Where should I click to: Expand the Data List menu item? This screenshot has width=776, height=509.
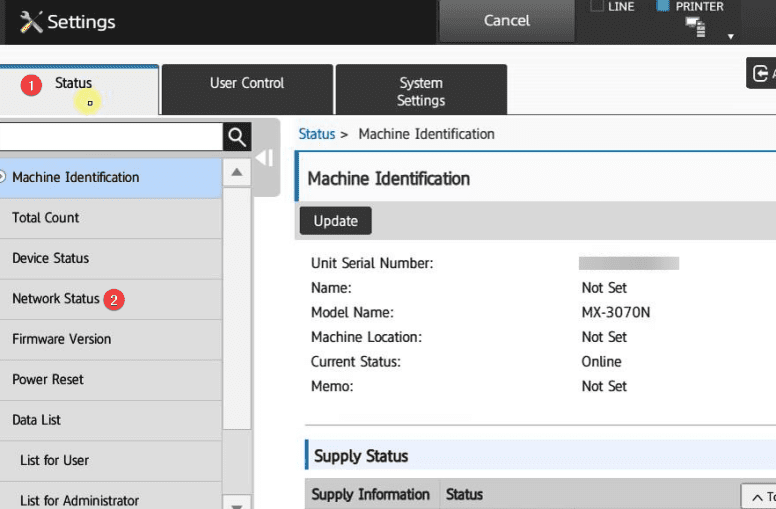[x=36, y=420]
